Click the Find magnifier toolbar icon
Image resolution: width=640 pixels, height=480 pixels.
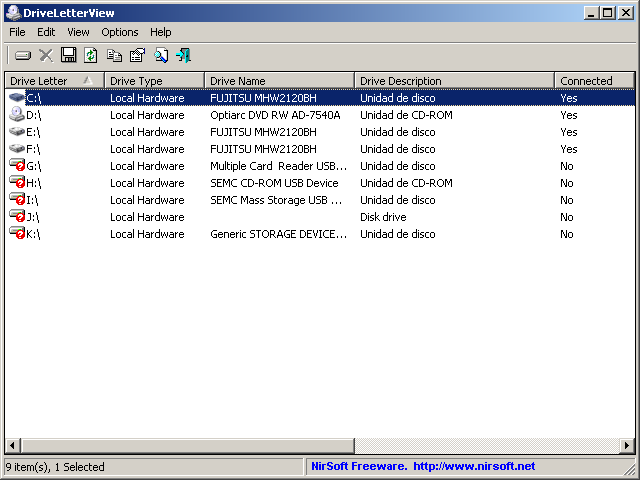[161, 55]
